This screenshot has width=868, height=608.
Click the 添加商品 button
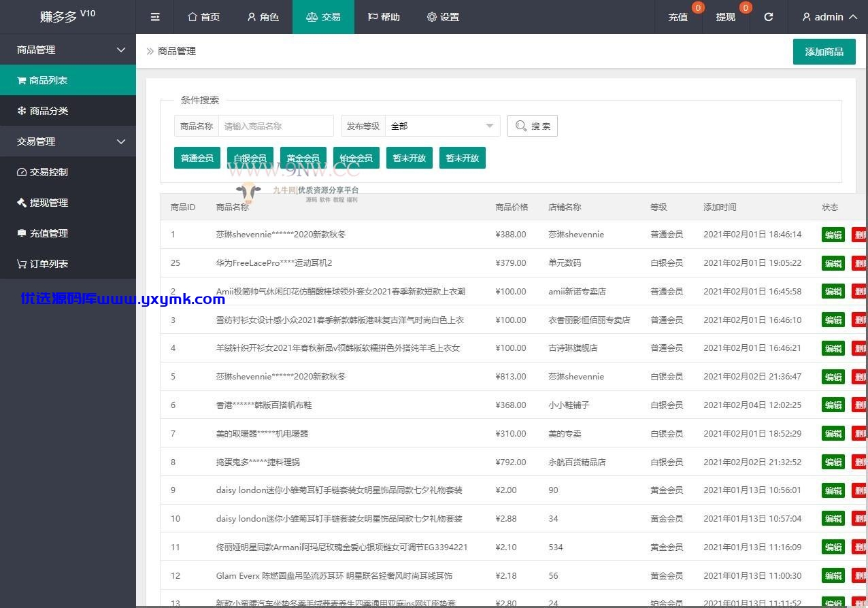coord(824,52)
